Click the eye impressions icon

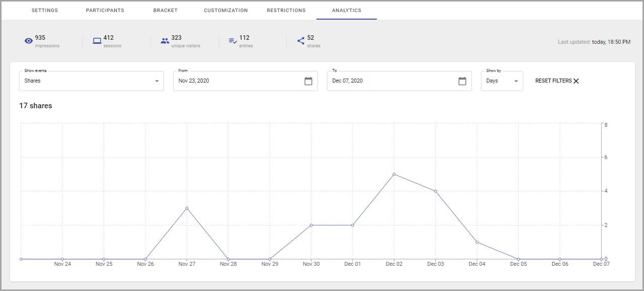29,41
